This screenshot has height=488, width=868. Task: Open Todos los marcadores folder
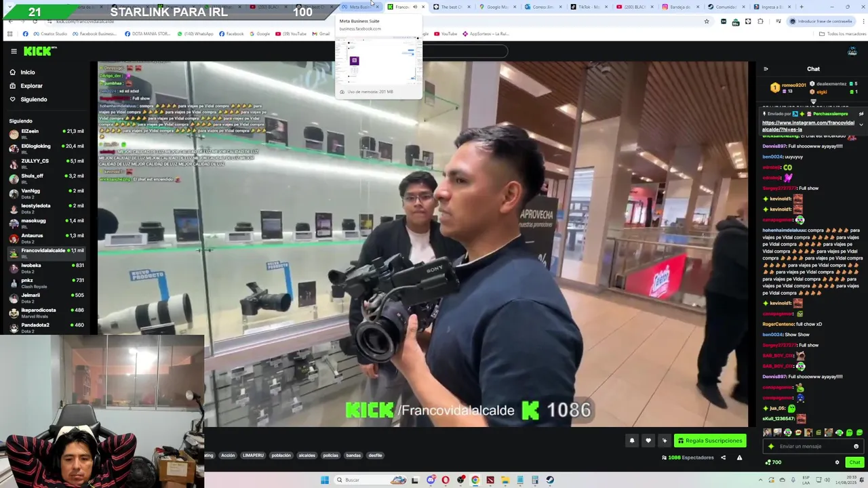click(843, 33)
